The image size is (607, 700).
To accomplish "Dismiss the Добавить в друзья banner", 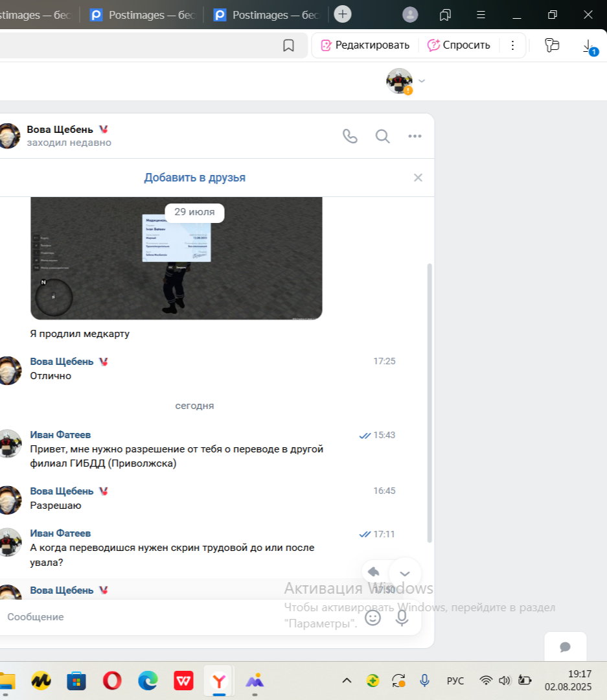I will [418, 178].
